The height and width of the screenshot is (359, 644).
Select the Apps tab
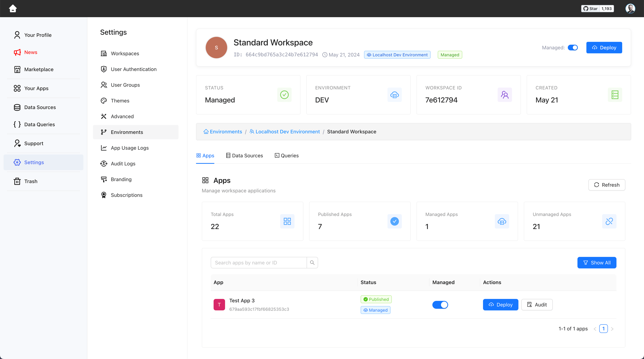click(205, 156)
